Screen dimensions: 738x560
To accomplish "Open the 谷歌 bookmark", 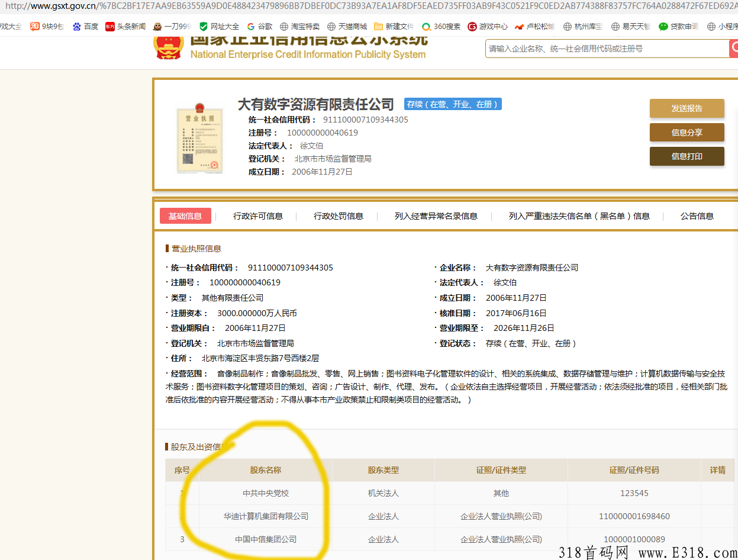I will pos(260,27).
